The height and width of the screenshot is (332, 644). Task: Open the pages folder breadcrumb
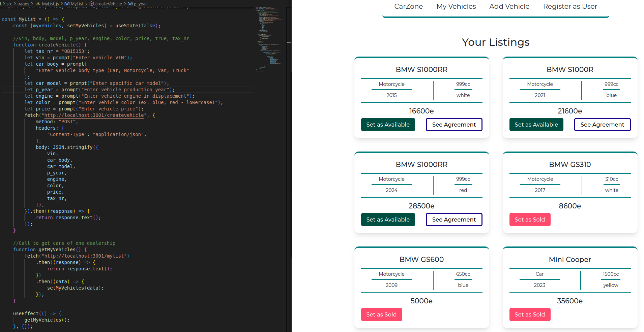click(x=23, y=4)
